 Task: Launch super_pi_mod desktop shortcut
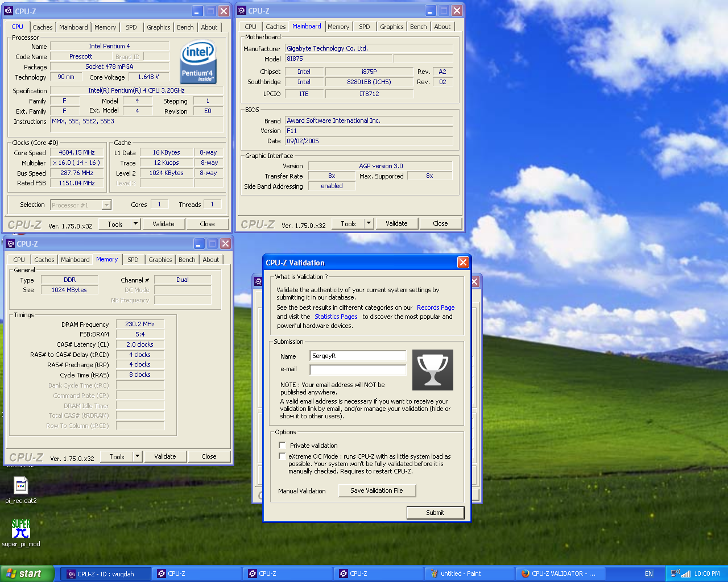21,533
